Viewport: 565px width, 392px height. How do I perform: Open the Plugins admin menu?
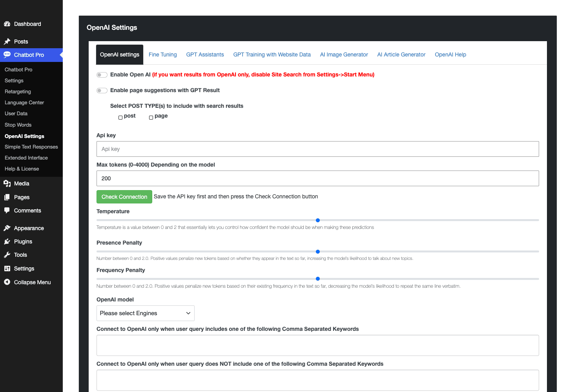(x=23, y=241)
